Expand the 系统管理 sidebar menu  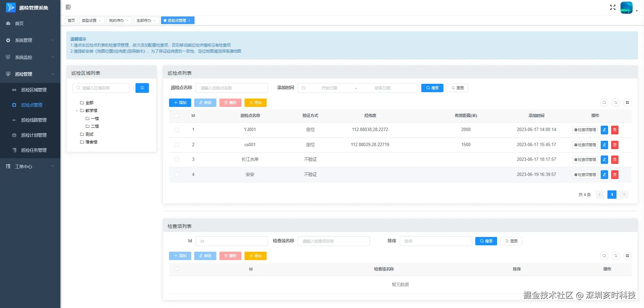click(x=30, y=40)
